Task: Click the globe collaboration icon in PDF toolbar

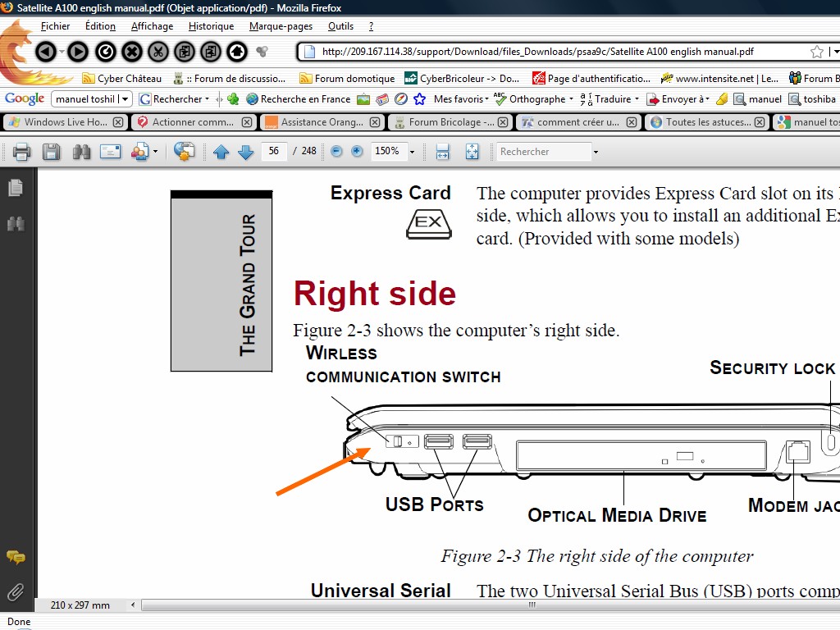Action: coord(183,152)
